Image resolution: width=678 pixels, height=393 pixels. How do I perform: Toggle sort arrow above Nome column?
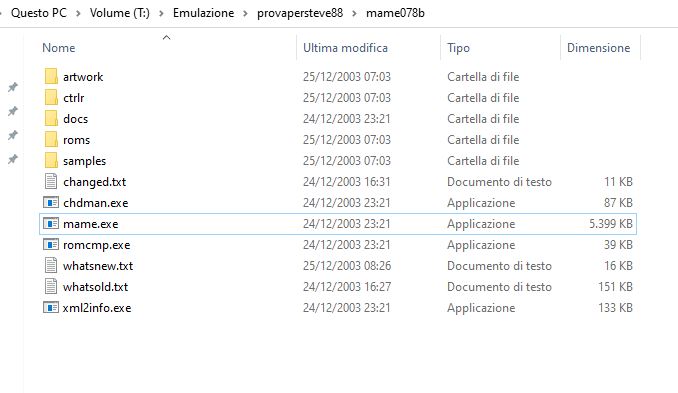(x=166, y=38)
